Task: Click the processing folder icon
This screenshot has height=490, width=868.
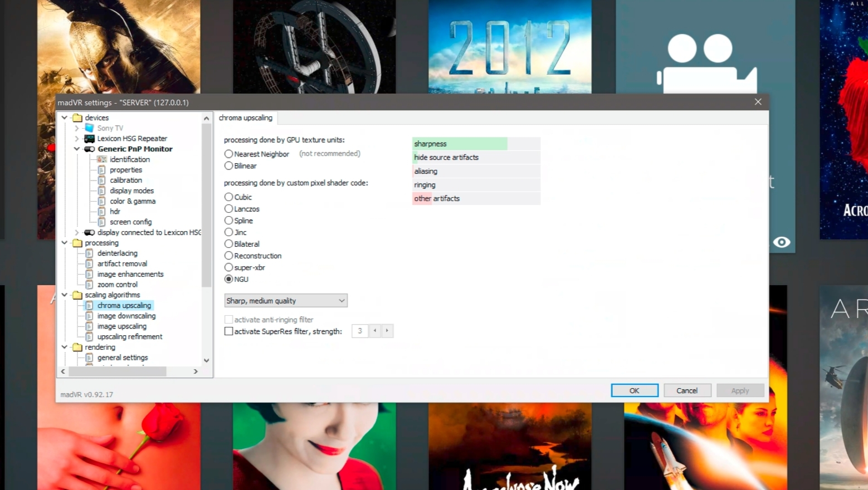Action: (77, 243)
